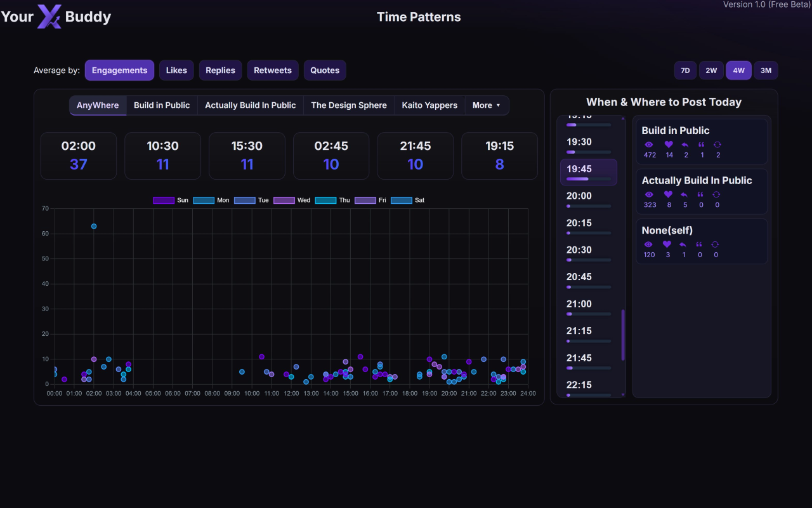
Task: Open the Build in Public tab
Action: click(x=162, y=105)
